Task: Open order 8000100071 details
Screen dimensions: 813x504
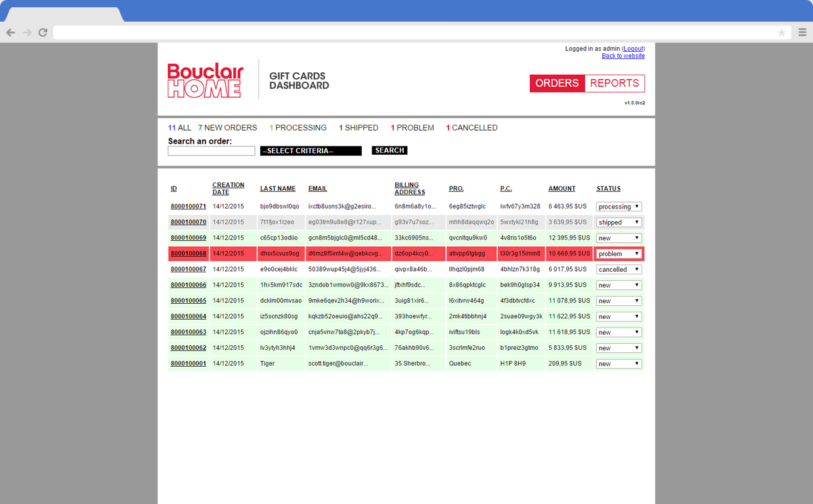Action: coord(188,206)
